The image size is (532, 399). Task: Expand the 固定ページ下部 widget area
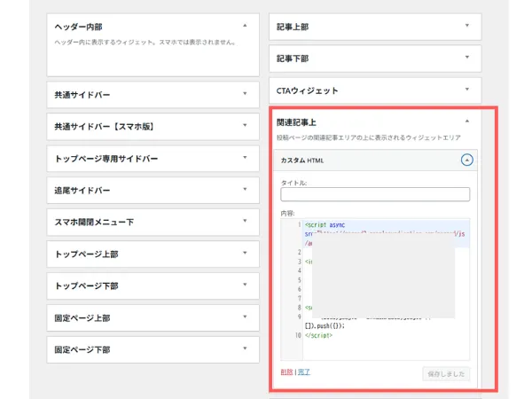click(x=244, y=349)
